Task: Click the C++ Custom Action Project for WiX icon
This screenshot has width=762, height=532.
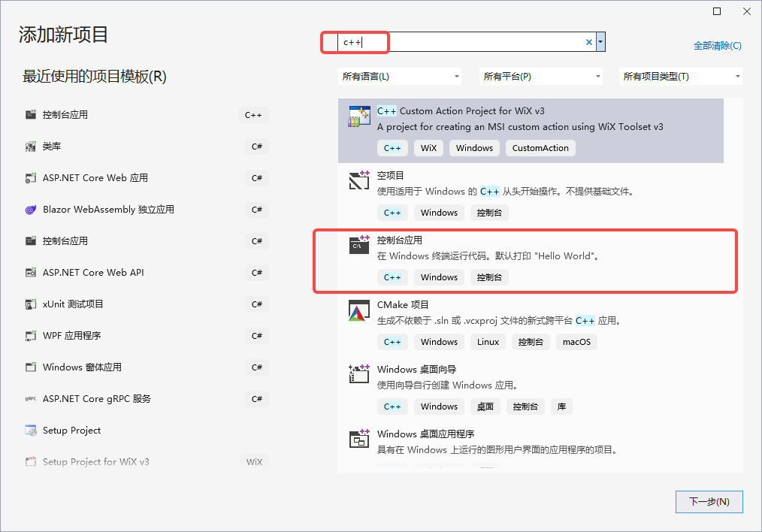Action: tap(359, 116)
